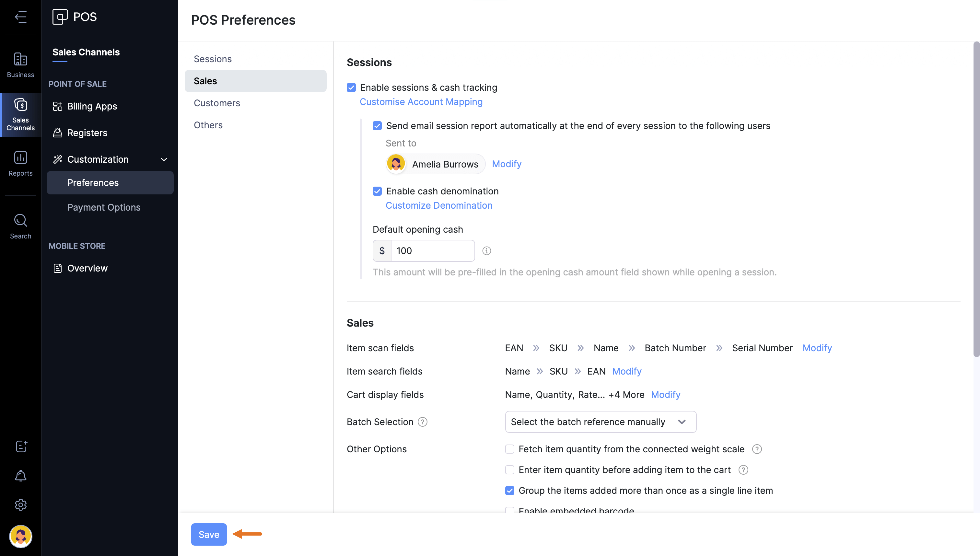
Task: Open Customise Account Mapping link
Action: click(x=421, y=102)
